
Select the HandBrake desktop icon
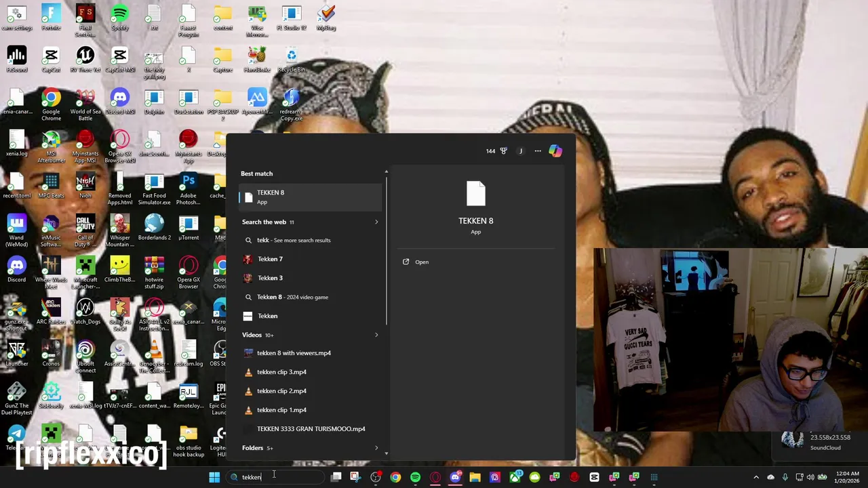257,60
